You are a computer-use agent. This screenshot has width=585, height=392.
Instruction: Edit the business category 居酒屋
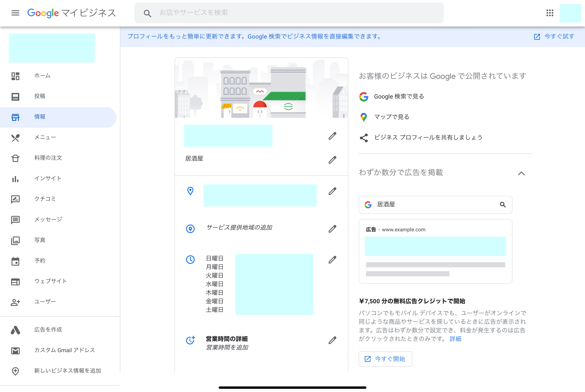(332, 160)
